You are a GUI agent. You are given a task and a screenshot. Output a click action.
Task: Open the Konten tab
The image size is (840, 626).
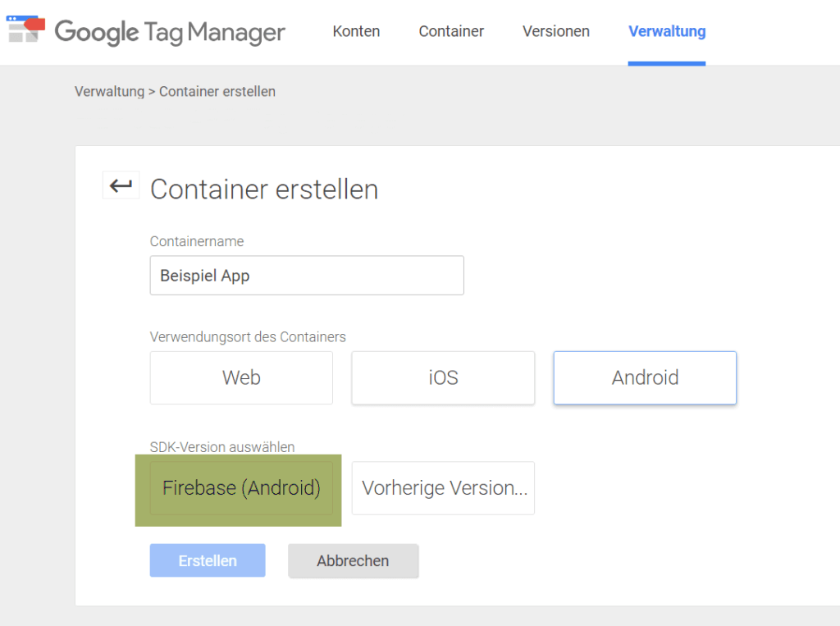point(356,32)
